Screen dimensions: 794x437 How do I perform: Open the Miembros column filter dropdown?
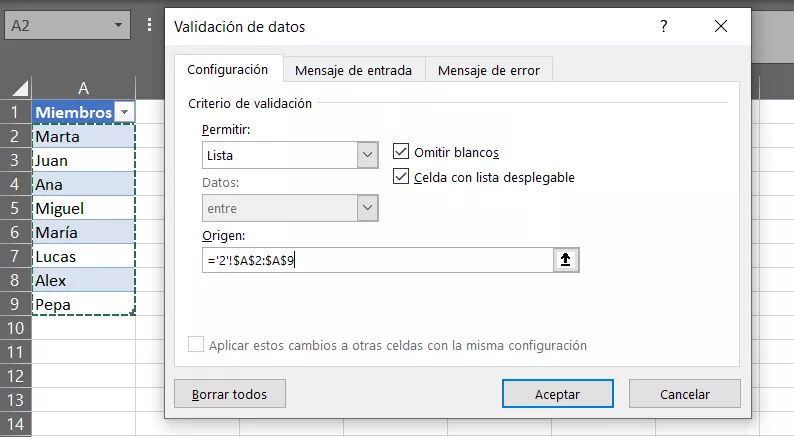tap(125, 112)
